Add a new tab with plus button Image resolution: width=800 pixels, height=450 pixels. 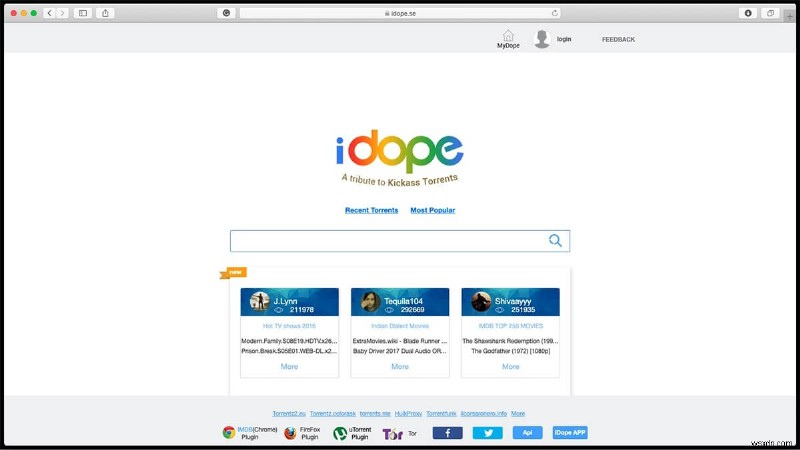tap(789, 16)
